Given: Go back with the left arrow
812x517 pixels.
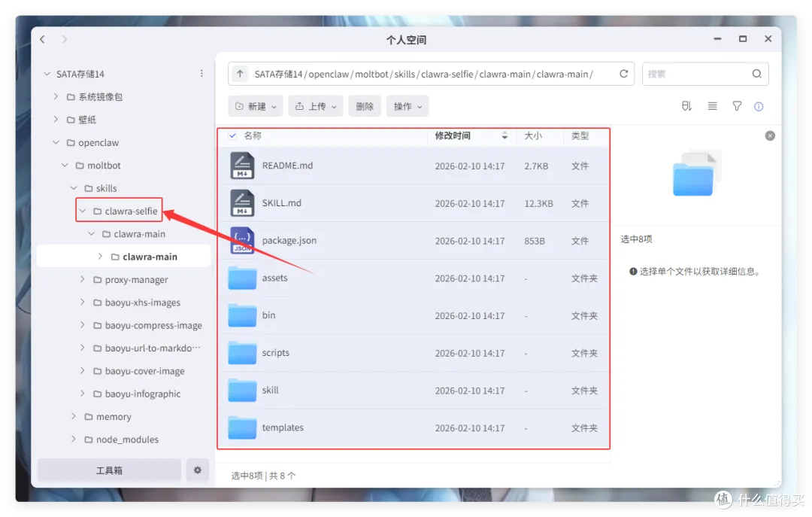Looking at the screenshot, I should tap(42, 39).
